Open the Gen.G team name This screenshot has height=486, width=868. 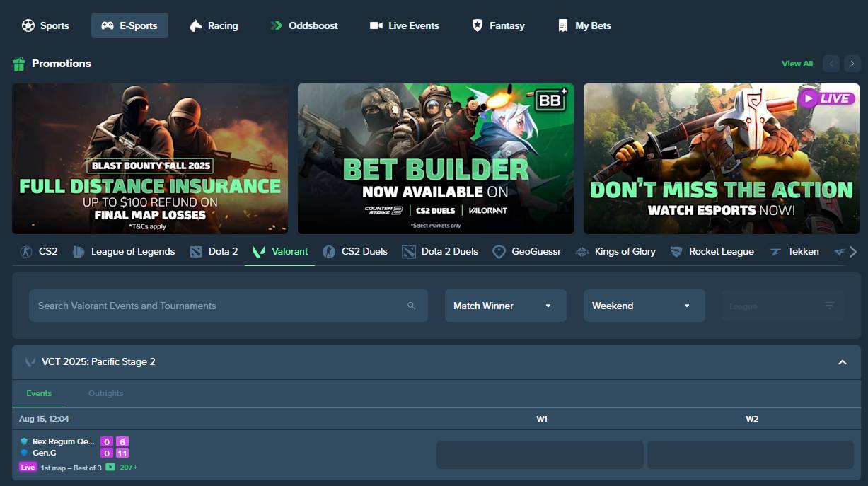tap(45, 453)
